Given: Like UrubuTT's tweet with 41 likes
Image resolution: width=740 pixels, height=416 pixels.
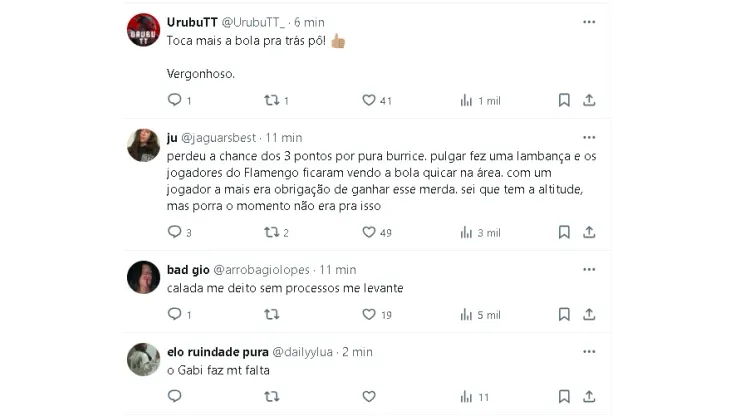Looking at the screenshot, I should coord(369,100).
